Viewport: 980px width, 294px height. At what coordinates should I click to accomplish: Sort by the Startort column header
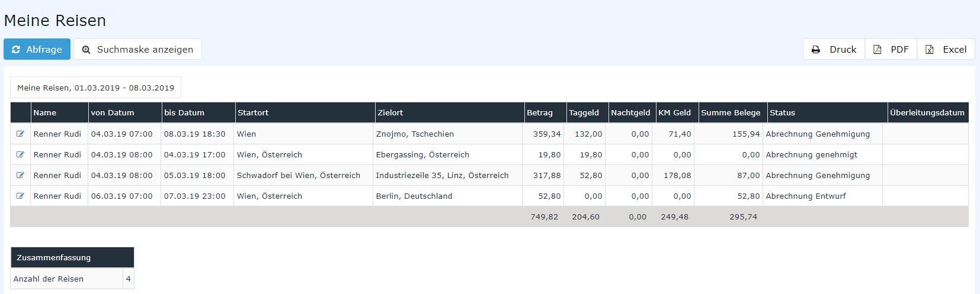pos(253,112)
